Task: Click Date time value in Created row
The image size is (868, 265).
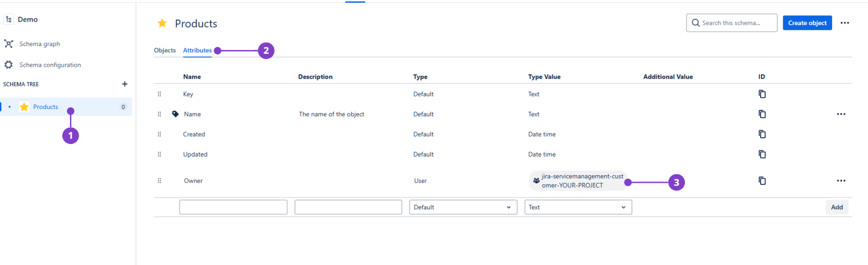Action: point(542,134)
